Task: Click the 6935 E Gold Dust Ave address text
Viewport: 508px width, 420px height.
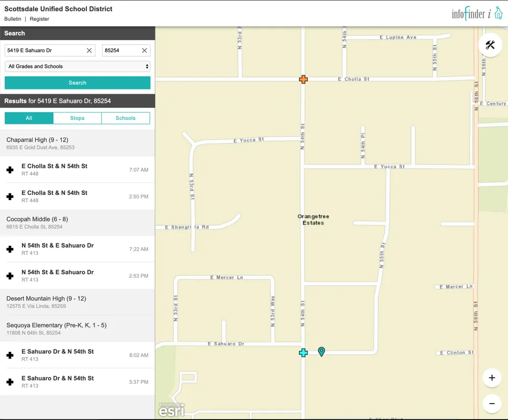Action: tap(41, 148)
